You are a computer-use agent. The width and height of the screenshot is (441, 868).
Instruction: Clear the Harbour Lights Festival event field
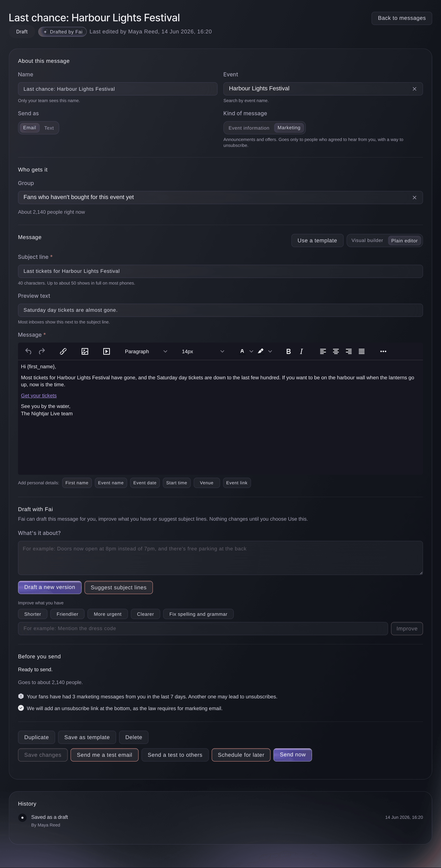(x=414, y=89)
